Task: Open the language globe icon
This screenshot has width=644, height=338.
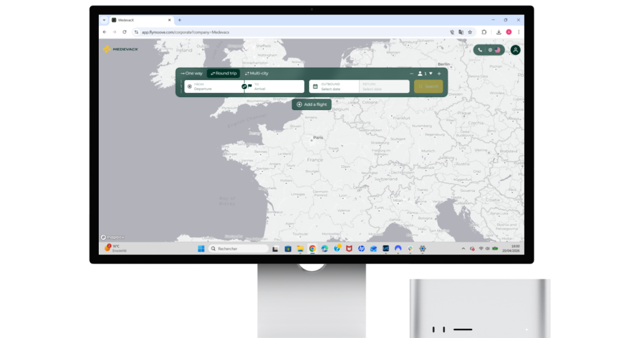Action: point(491,50)
